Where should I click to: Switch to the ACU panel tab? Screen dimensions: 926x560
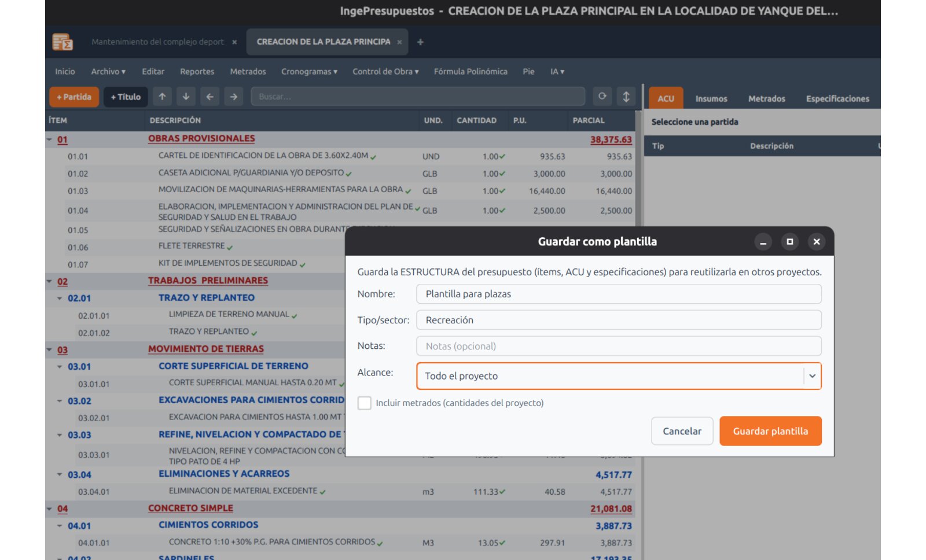point(666,98)
